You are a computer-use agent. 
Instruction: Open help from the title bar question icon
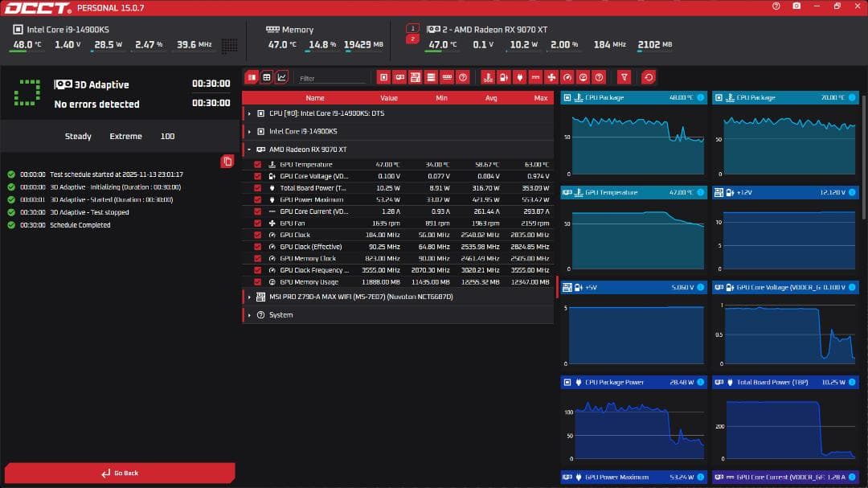pos(776,6)
